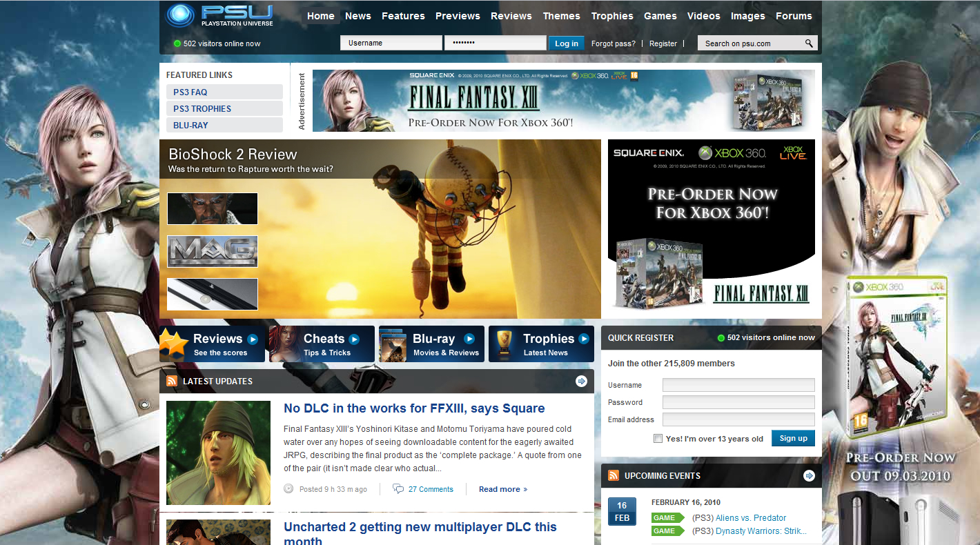The image size is (980, 545).
Task: Click the Quick Register Username field
Action: pos(738,385)
